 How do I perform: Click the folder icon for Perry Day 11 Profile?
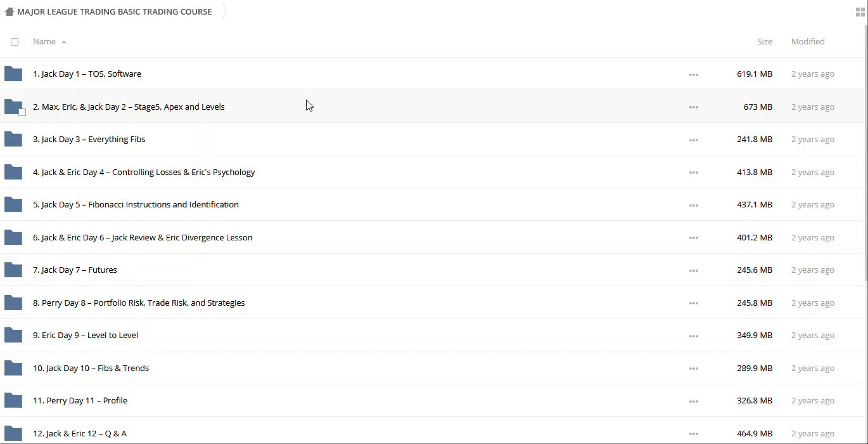[13, 401]
